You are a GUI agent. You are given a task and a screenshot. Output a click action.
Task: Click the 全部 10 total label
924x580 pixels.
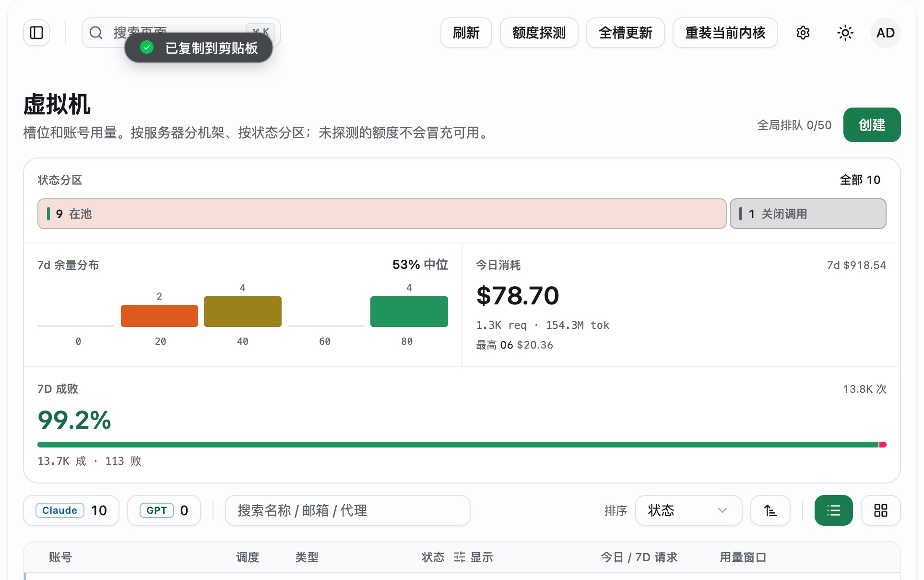(860, 180)
